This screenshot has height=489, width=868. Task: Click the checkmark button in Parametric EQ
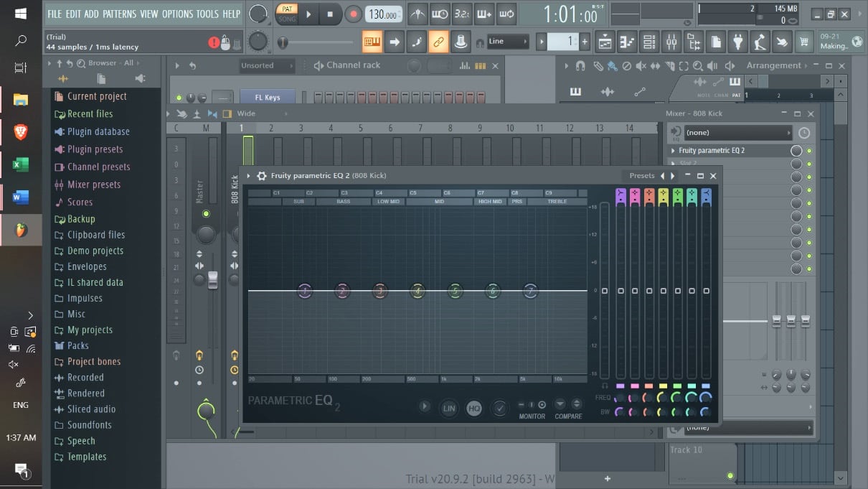click(499, 409)
